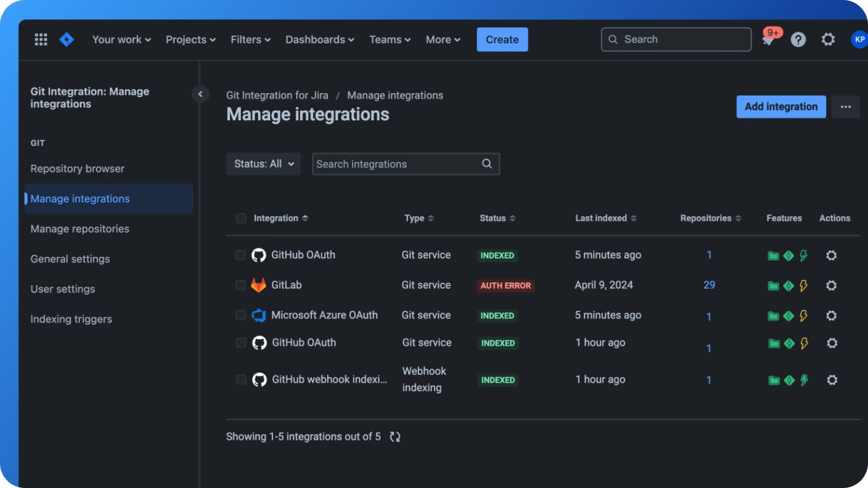The image size is (868, 488).
Task: Open the more options ellipsis button
Action: point(845,107)
